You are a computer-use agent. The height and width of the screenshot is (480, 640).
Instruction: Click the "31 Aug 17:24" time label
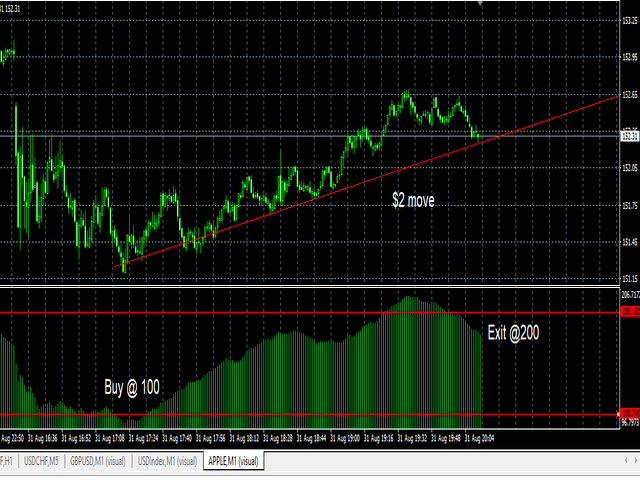143,439
